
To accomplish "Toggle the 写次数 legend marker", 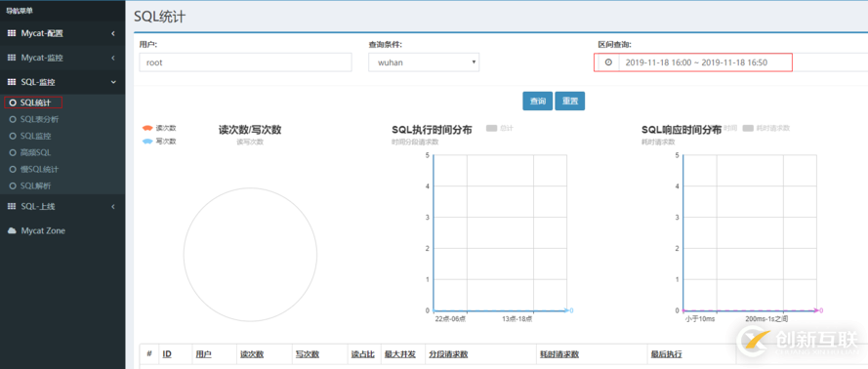I will click(147, 142).
